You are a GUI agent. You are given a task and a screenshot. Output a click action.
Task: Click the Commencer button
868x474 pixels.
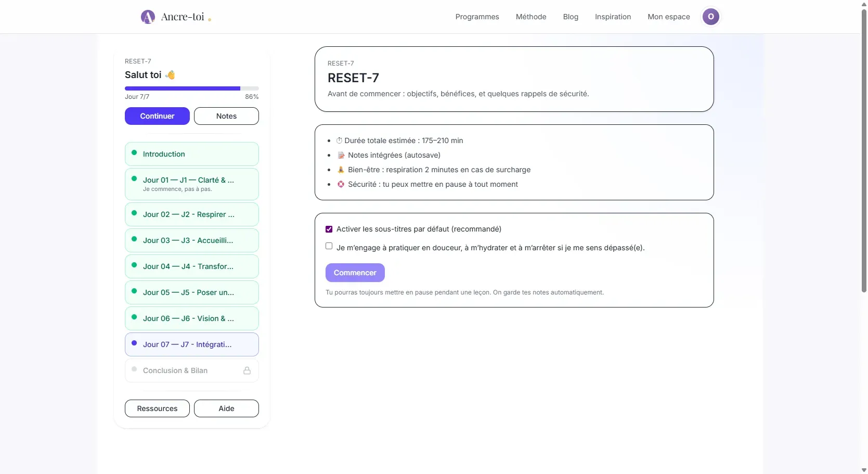click(355, 272)
